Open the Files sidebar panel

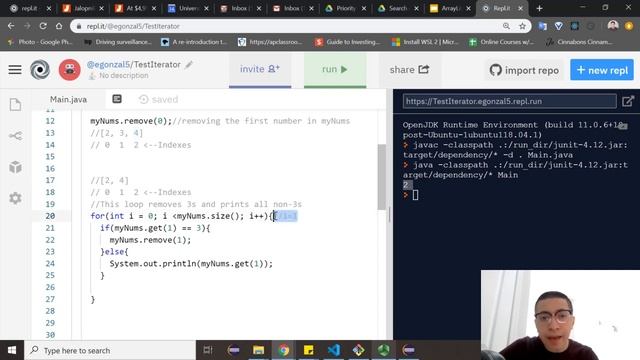tap(16, 104)
